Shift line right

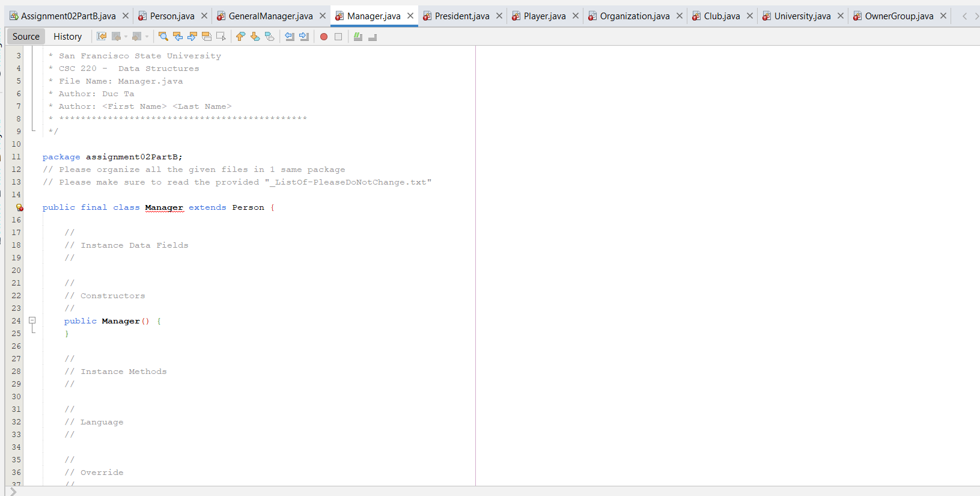tap(304, 37)
